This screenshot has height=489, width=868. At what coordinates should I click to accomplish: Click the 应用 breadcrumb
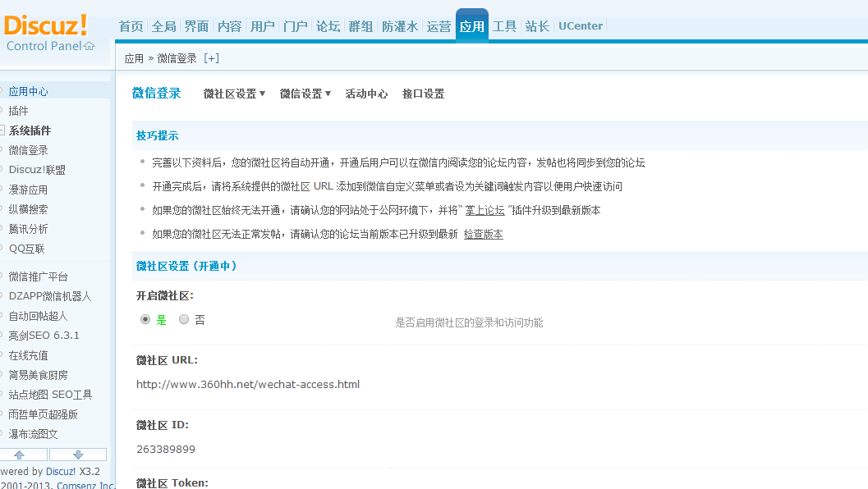(134, 58)
